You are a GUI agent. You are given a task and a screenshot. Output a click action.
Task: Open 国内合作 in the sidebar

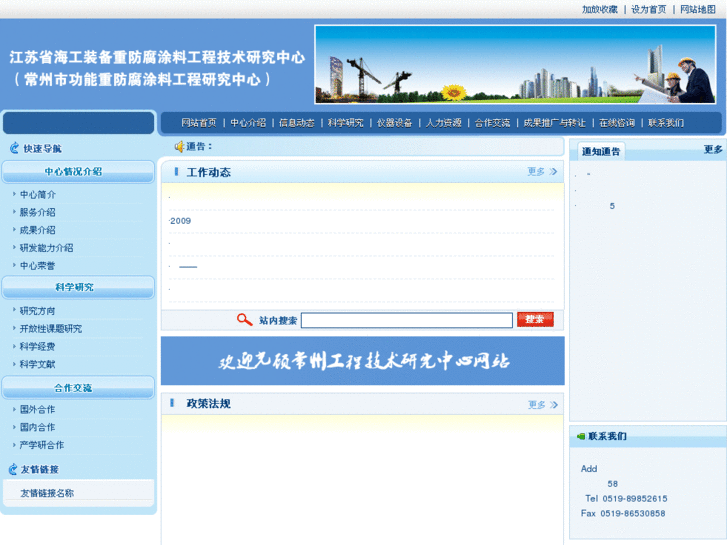pyautogui.click(x=38, y=427)
